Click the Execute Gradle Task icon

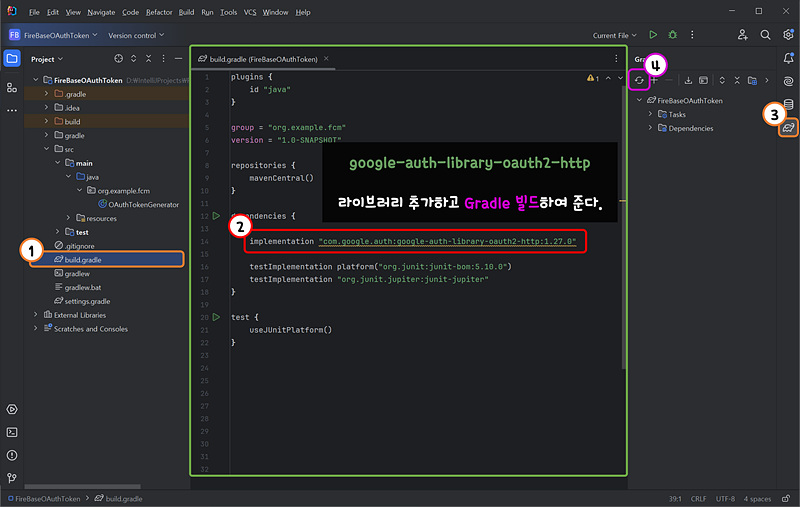704,80
